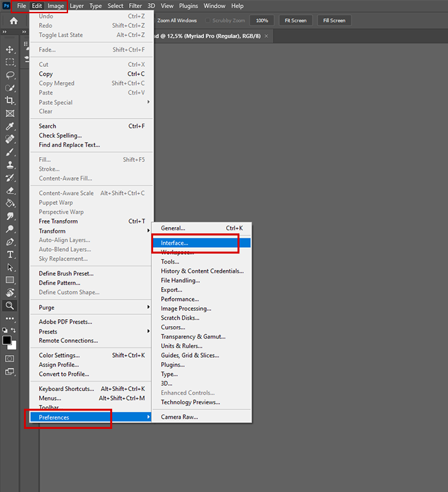This screenshot has height=492, width=448.
Task: Choose Define Brush Preset... entry
Action: point(91,273)
